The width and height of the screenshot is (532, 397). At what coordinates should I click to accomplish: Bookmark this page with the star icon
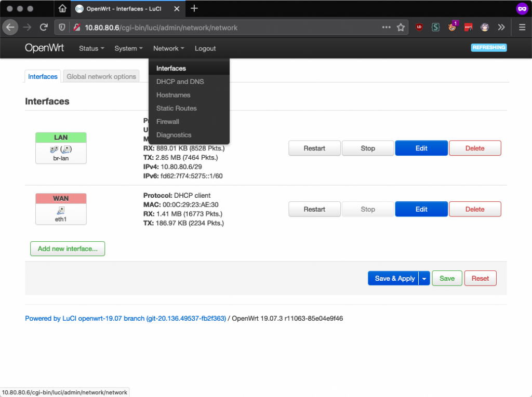[x=401, y=28]
